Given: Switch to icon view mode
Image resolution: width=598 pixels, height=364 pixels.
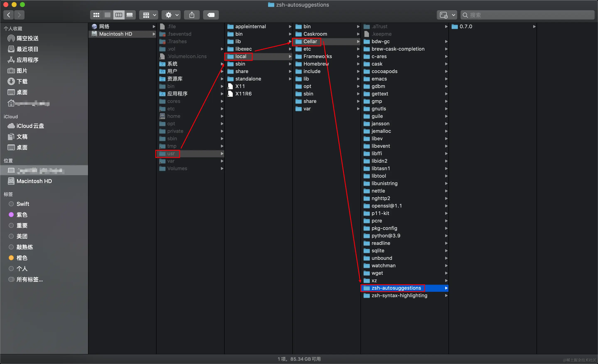Looking at the screenshot, I should pyautogui.click(x=96, y=15).
